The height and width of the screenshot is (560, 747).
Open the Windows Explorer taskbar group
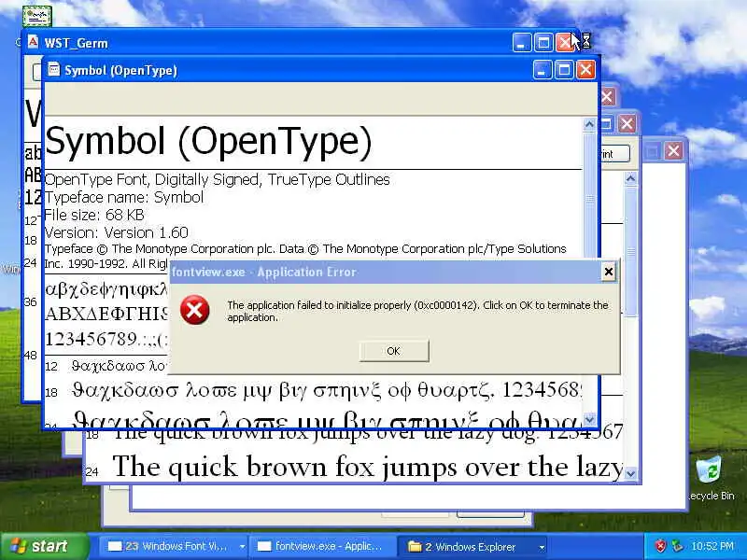(x=472, y=547)
